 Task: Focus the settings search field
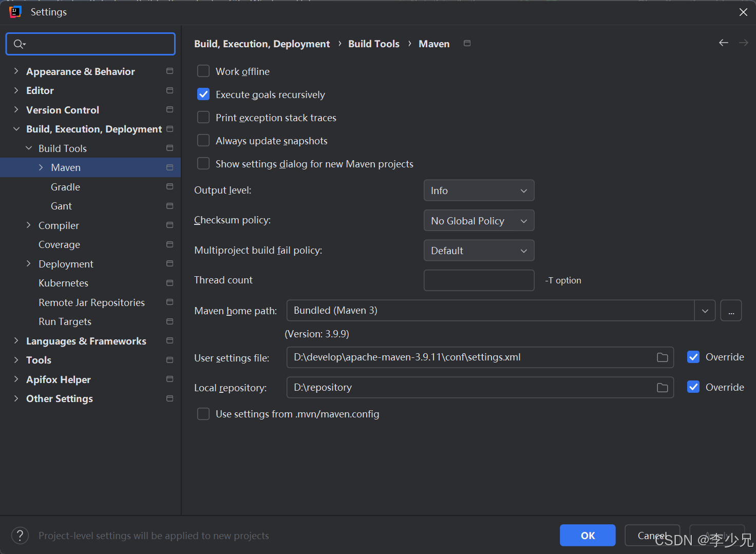(x=90, y=44)
